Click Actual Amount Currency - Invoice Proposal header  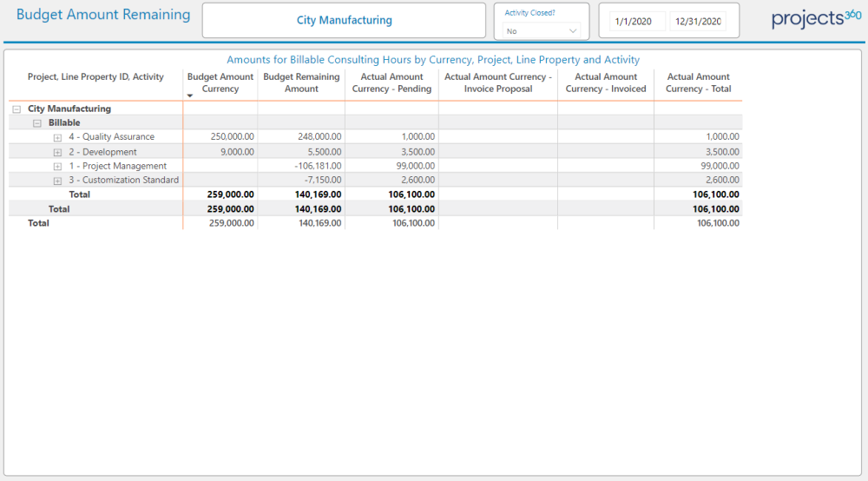click(497, 82)
